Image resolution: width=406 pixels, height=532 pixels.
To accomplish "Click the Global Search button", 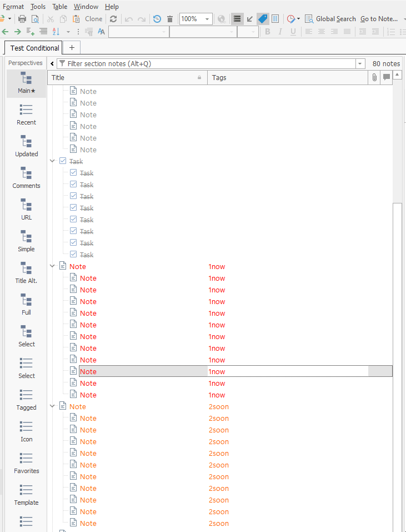I will click(x=330, y=19).
